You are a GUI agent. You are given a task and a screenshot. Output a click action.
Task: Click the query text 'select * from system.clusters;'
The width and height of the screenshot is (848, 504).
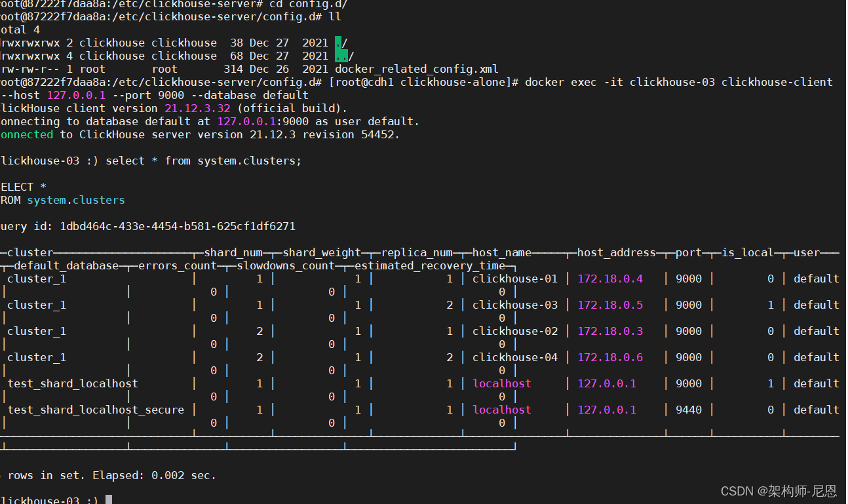204,161
